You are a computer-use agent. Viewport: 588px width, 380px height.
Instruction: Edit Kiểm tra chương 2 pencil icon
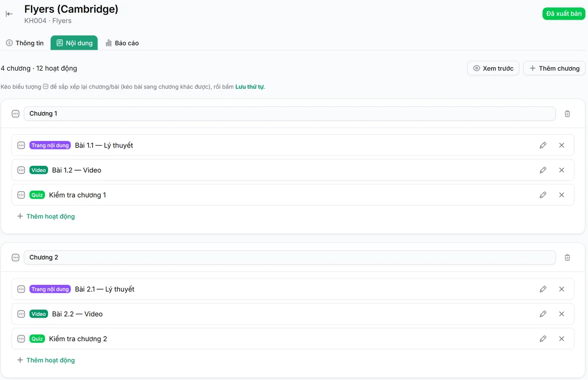(x=543, y=339)
